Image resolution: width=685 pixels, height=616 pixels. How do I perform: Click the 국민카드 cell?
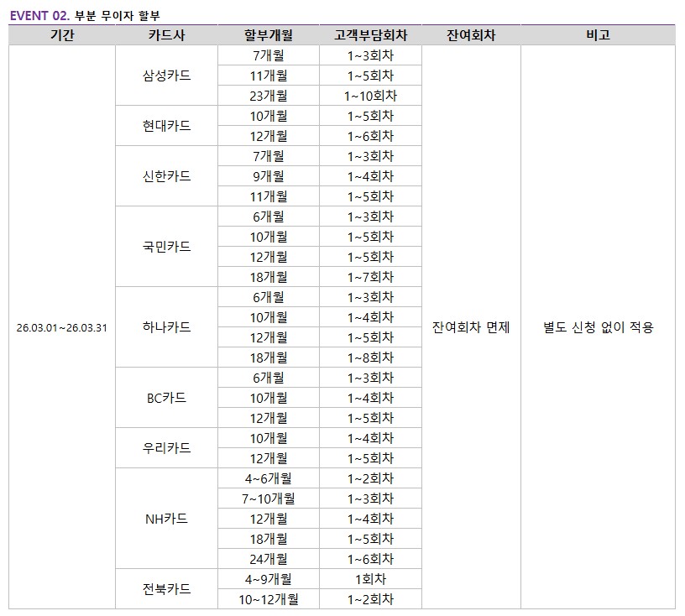(166, 247)
